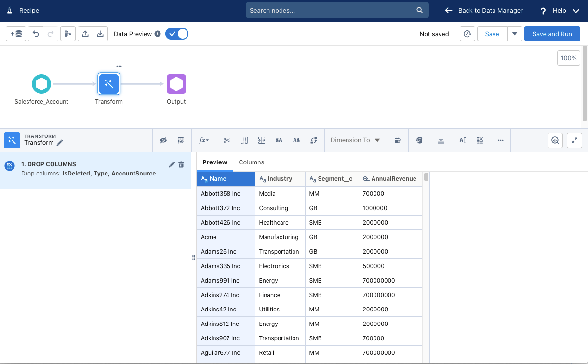This screenshot has width=588, height=364.
Task: Open the Dimension To dropdown
Action: pyautogui.click(x=355, y=140)
